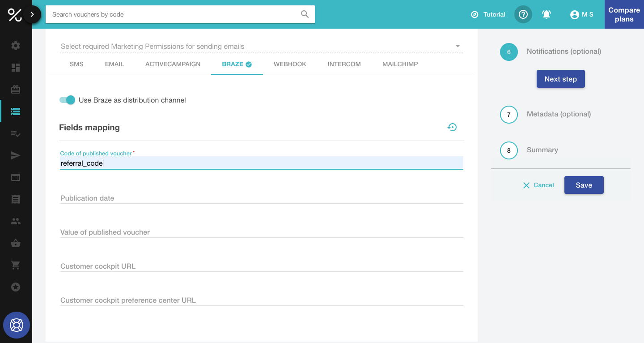Screen dimensions: 644x343
Task: Click the Next step button
Action: tap(560, 79)
